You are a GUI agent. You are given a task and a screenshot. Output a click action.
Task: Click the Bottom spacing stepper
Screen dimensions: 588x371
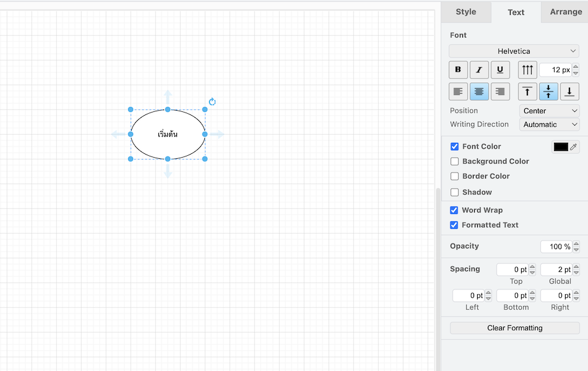[532, 296]
